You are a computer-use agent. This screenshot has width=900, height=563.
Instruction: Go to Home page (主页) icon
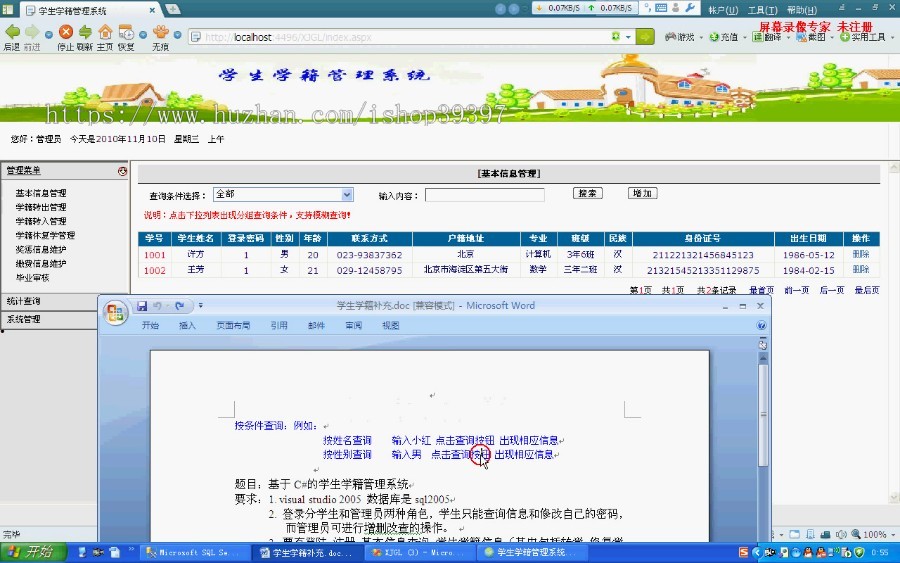(x=105, y=32)
